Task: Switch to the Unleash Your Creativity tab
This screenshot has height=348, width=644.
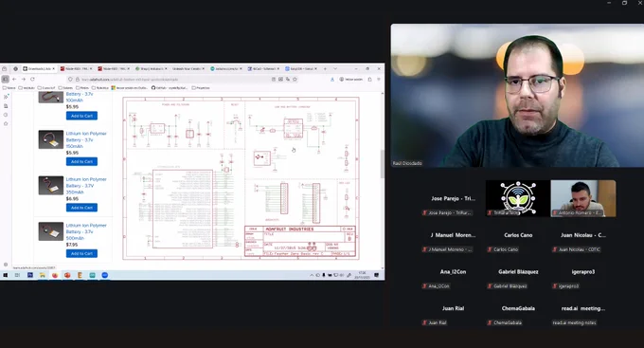Action: (188, 68)
